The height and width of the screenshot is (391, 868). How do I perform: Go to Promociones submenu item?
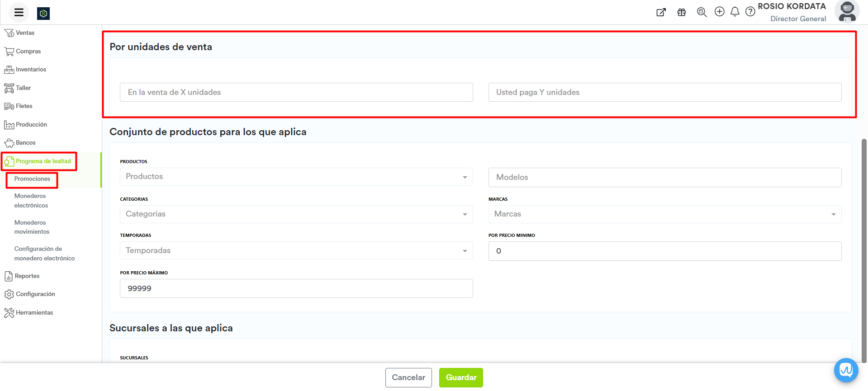coord(32,179)
